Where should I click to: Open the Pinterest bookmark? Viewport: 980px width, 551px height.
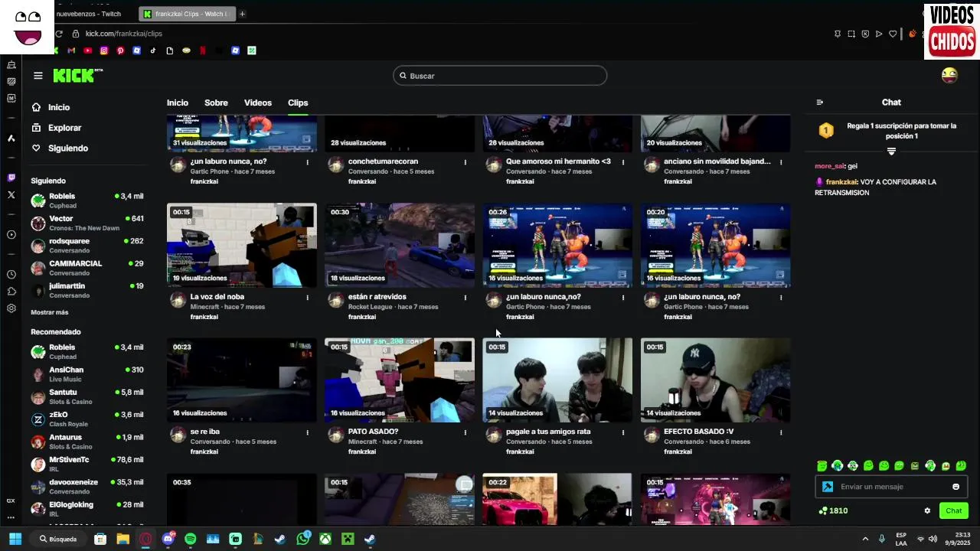pyautogui.click(x=120, y=51)
